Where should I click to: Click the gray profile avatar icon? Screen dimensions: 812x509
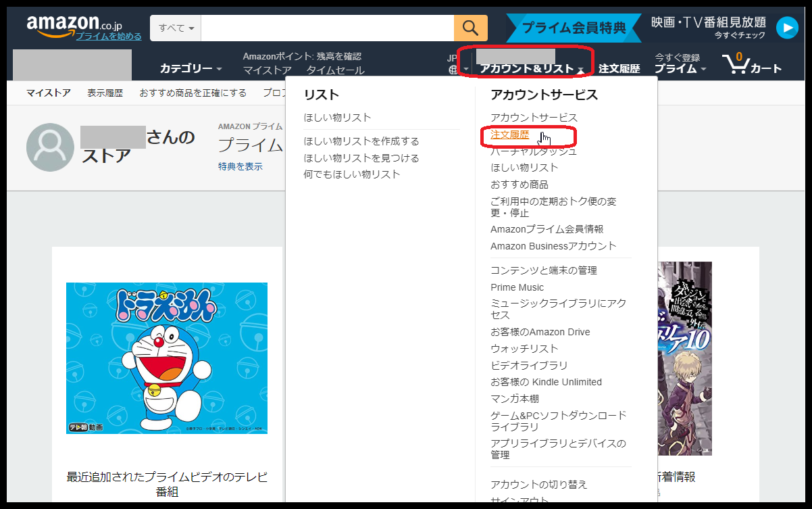(x=49, y=147)
